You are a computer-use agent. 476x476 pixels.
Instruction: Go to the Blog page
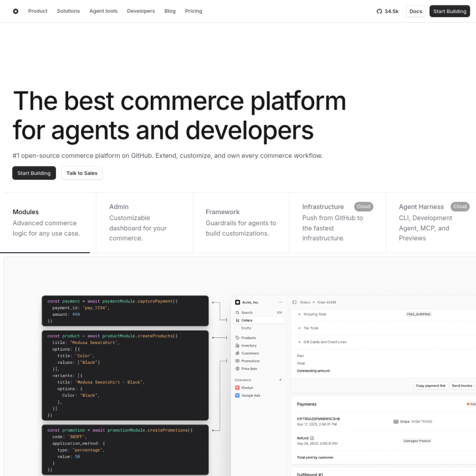click(x=170, y=11)
